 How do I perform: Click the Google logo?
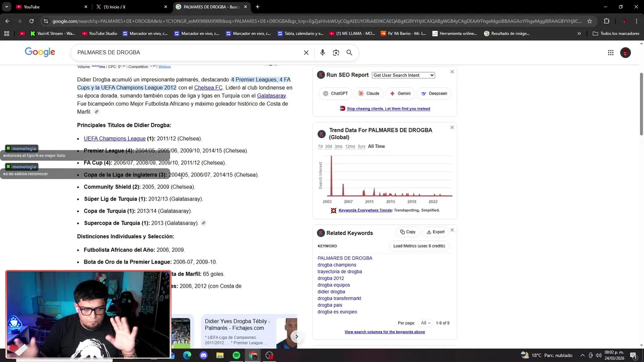(x=40, y=52)
